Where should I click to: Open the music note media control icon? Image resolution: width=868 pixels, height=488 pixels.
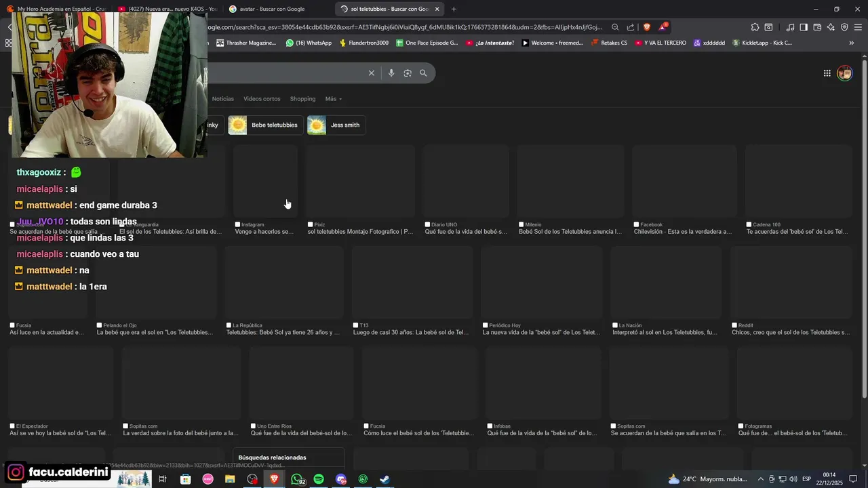click(x=790, y=27)
